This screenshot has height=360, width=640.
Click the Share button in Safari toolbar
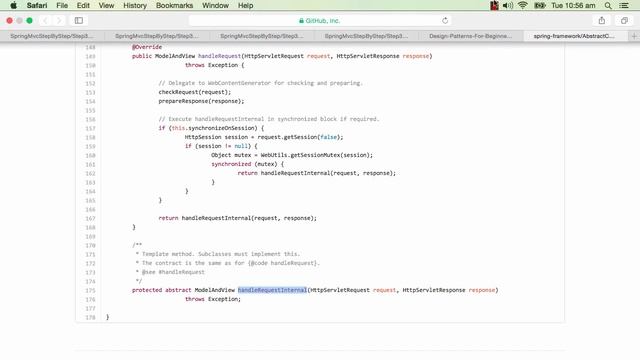pos(602,20)
